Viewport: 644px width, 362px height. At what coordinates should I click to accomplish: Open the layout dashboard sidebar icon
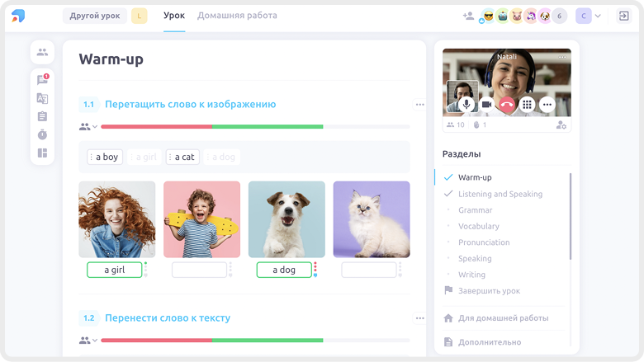42,153
